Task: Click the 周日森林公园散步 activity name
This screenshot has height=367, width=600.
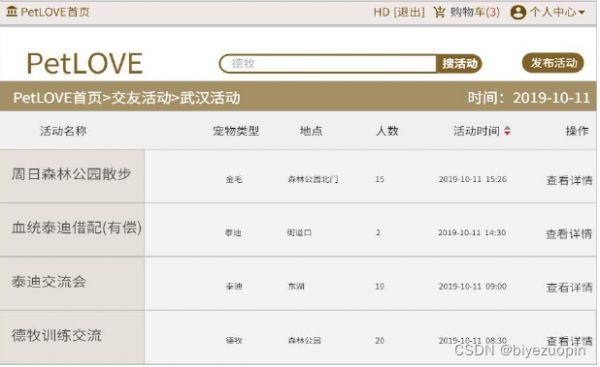Action: pos(71,174)
